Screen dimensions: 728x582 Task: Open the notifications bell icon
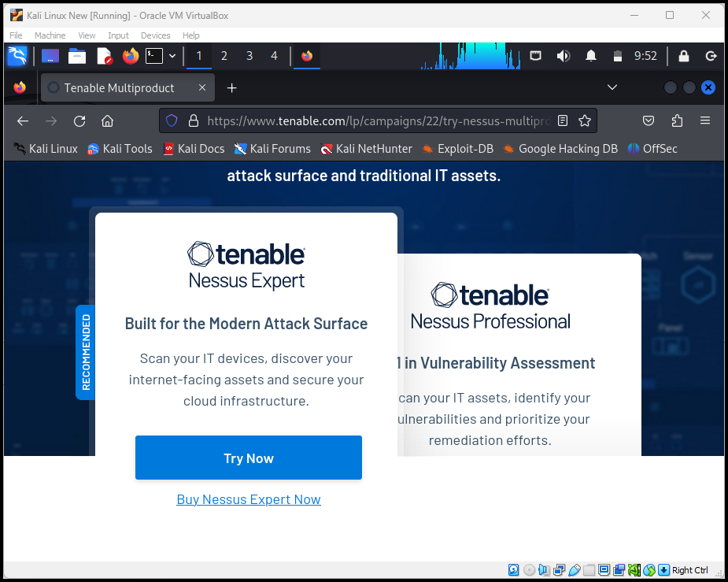click(x=590, y=56)
